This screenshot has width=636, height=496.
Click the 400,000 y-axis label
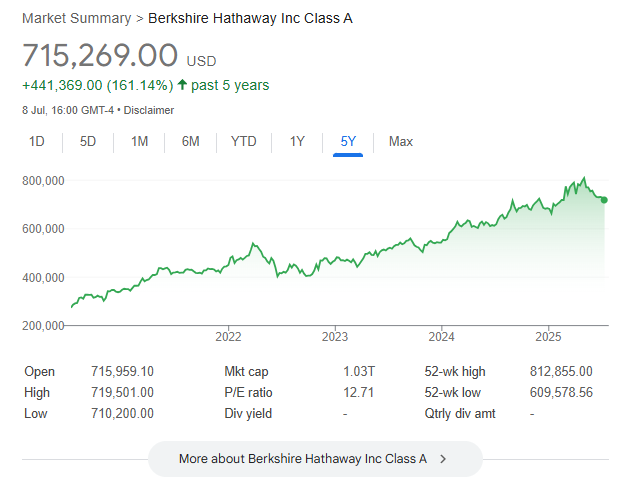click(x=43, y=278)
